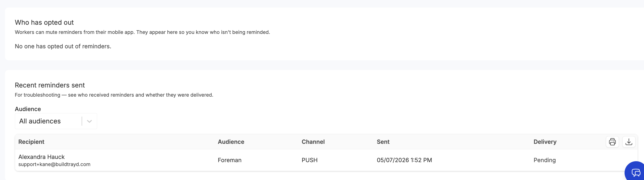Select the PUSH channel cell
The width and height of the screenshot is (644, 180).
[x=309, y=160]
